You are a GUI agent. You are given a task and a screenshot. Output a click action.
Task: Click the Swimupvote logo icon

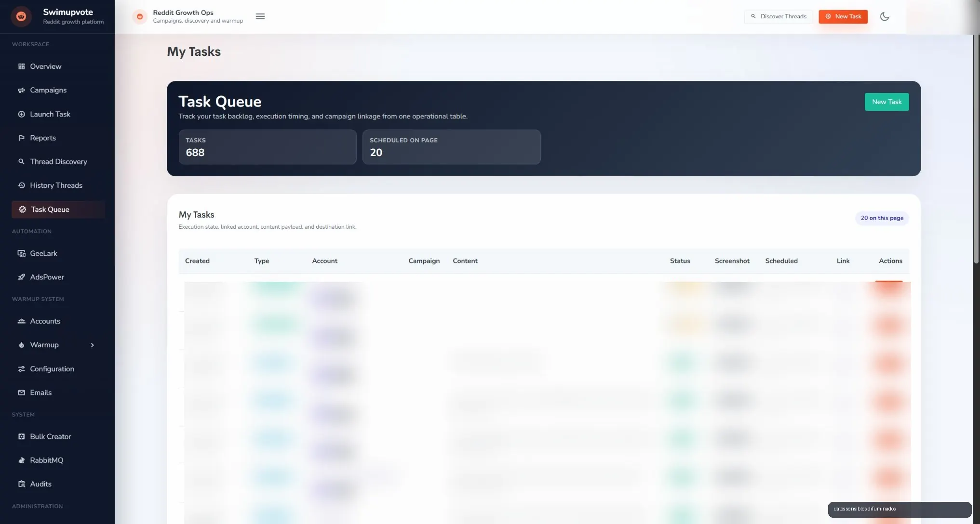[x=21, y=16]
